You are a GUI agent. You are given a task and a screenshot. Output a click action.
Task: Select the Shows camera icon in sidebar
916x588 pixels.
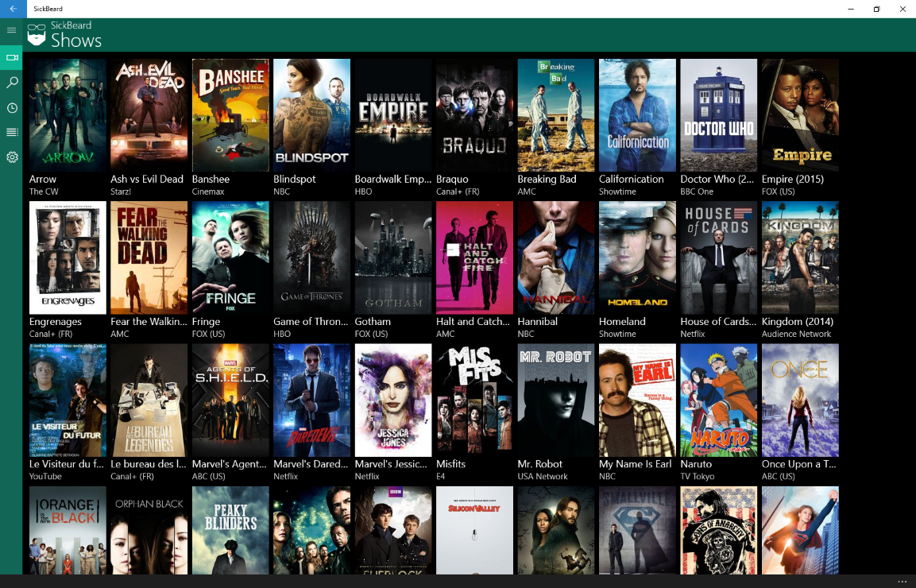pyautogui.click(x=12, y=57)
